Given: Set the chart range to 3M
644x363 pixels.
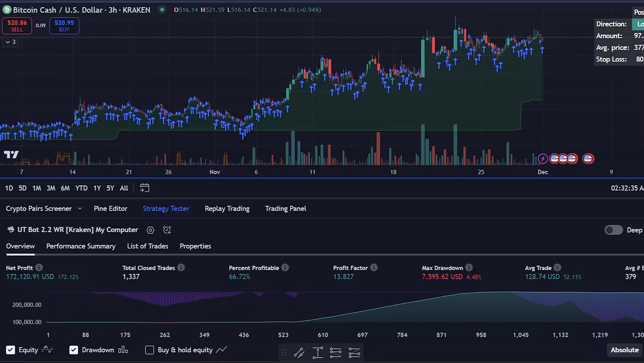Looking at the screenshot, I should [x=51, y=188].
